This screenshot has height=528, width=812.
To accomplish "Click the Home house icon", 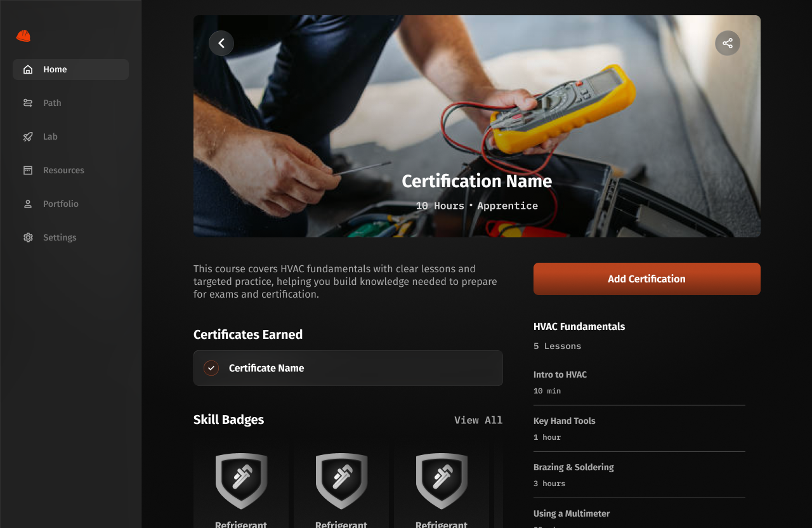I will [x=28, y=69].
